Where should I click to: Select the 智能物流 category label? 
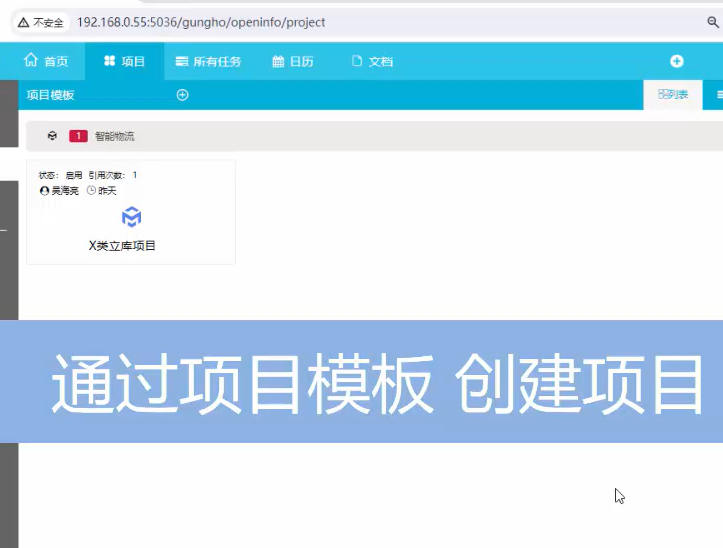pyautogui.click(x=114, y=136)
